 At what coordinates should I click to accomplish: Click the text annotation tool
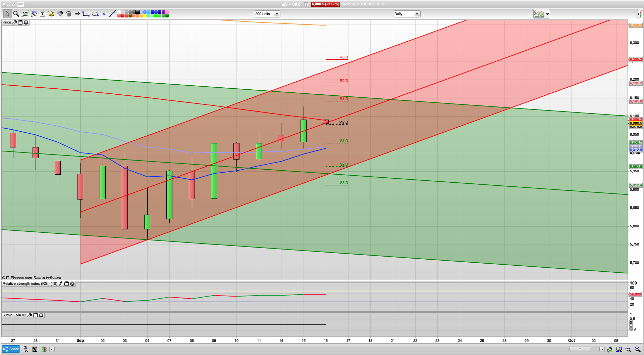[43, 14]
